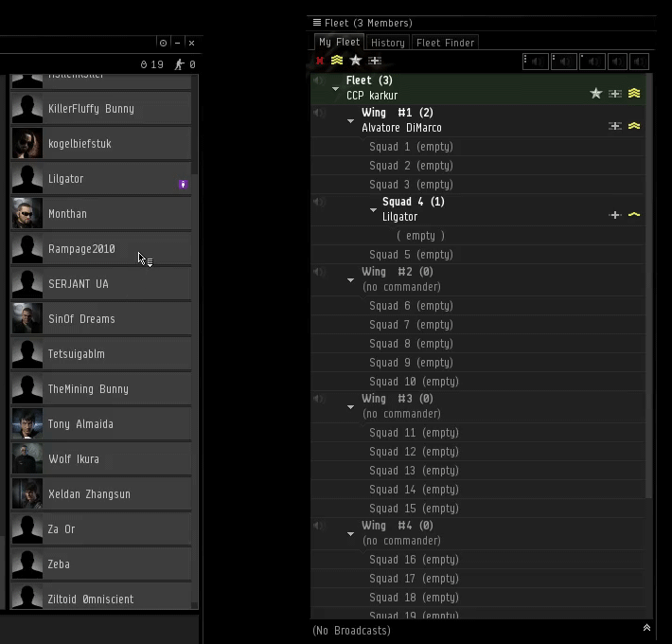Switch to the My Fleet tab

point(339,42)
